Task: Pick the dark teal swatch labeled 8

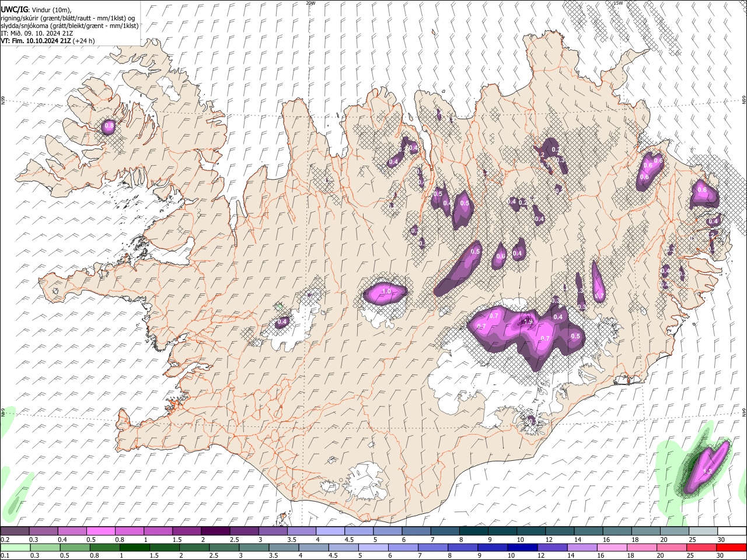Action: pos(474,531)
